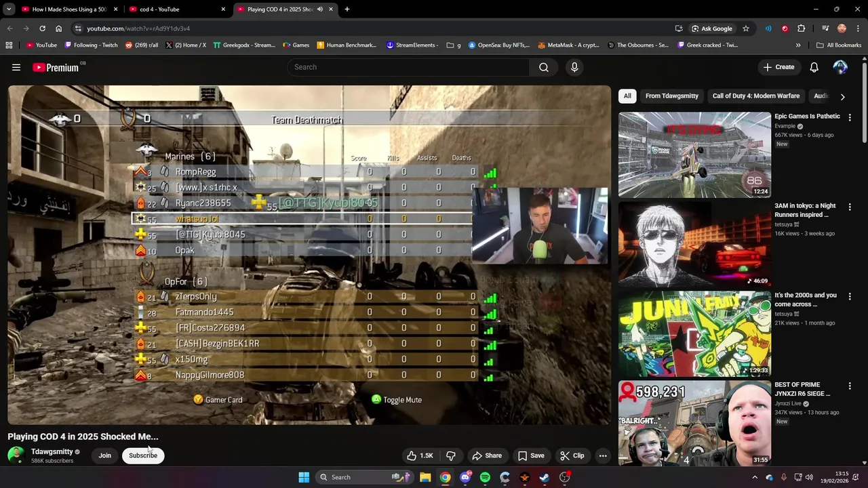
Task: Open the YouTube notifications bell
Action: [x=814, y=67]
